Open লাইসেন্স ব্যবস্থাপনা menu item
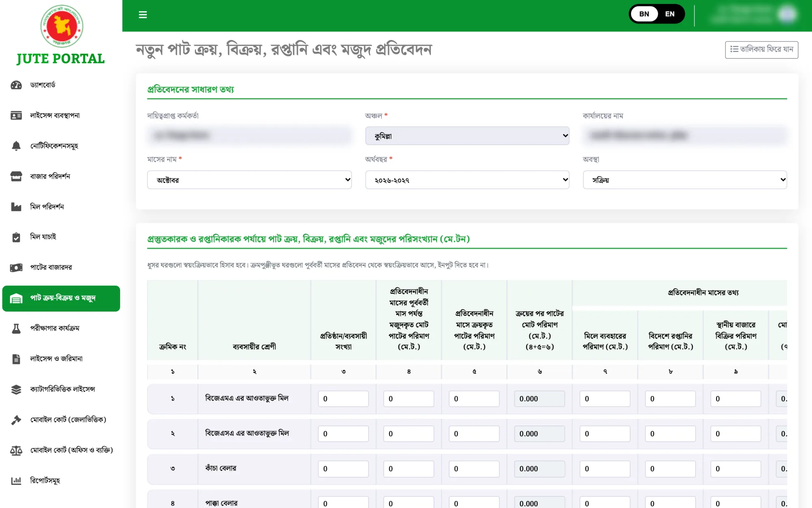This screenshot has height=508, width=812. tap(61, 115)
